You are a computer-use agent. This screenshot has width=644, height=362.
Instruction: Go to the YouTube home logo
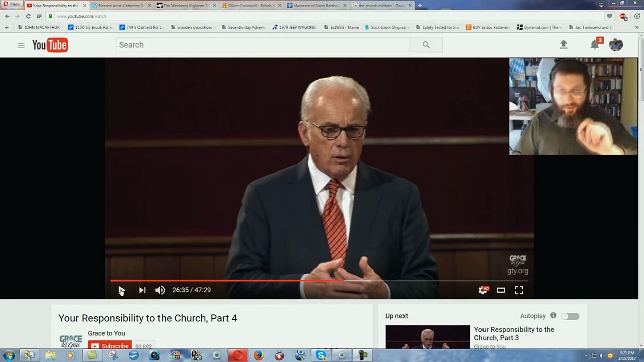tap(50, 45)
